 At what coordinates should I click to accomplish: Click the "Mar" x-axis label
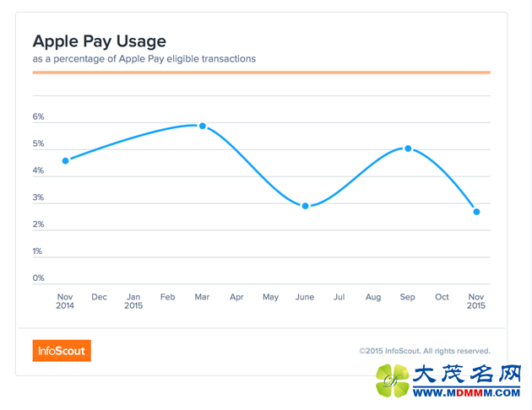(202, 297)
